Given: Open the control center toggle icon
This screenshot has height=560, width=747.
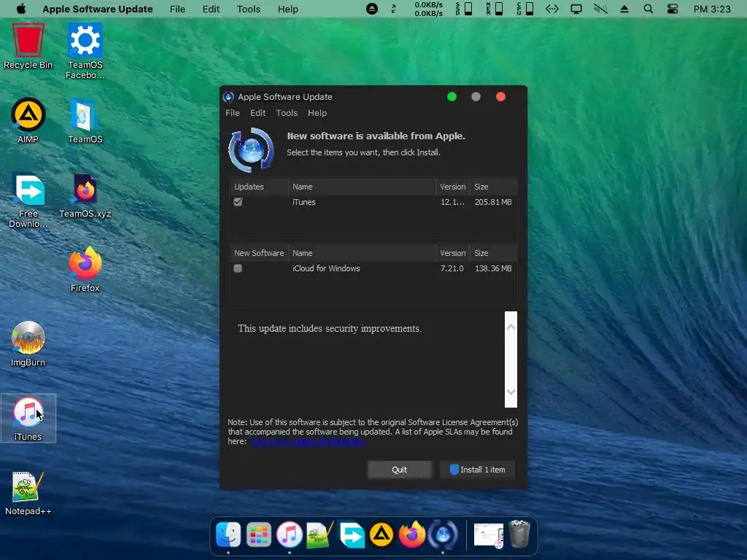Looking at the screenshot, I should (672, 9).
